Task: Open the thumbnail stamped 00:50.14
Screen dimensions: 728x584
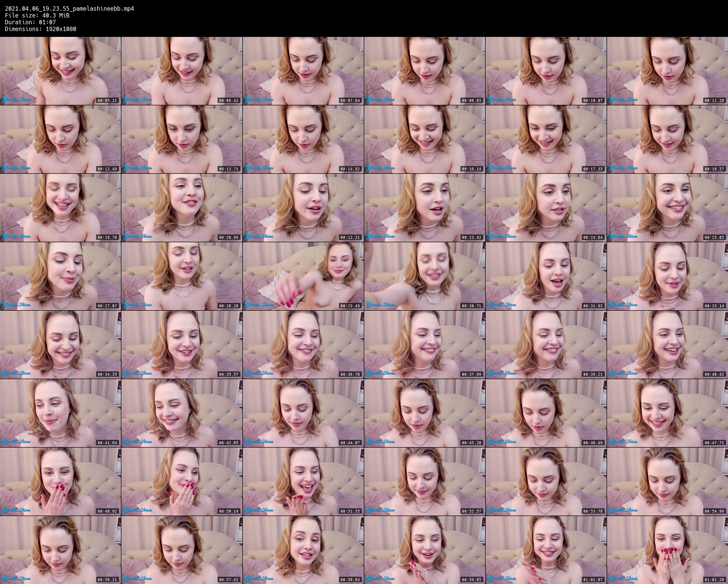Action: tap(182, 482)
